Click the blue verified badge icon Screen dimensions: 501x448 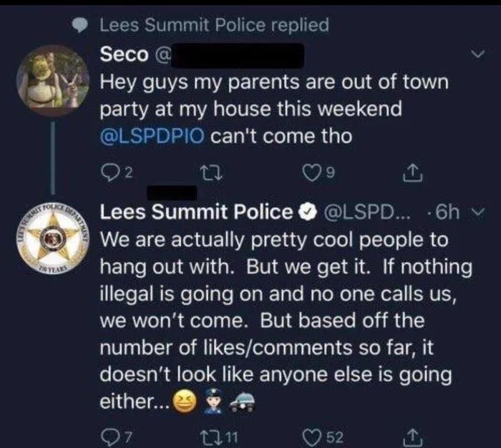tap(308, 213)
